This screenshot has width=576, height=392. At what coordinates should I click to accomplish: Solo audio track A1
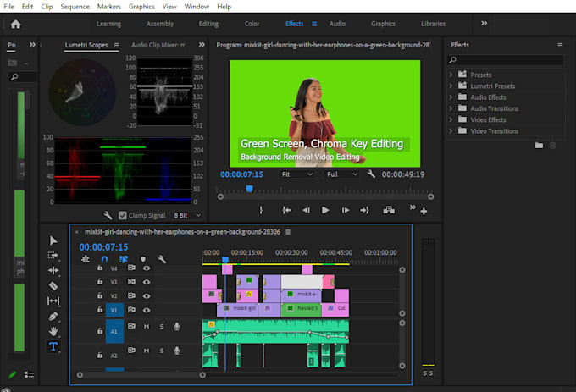tap(162, 326)
